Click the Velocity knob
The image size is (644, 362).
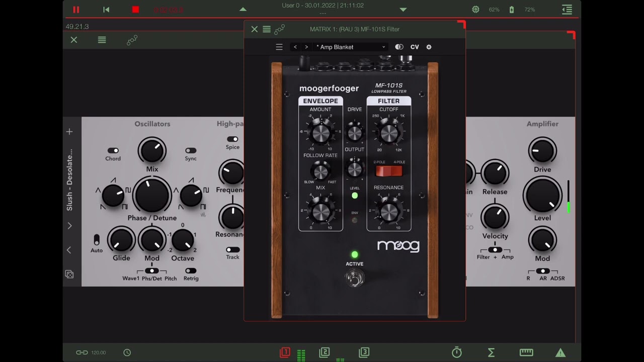[x=495, y=217]
